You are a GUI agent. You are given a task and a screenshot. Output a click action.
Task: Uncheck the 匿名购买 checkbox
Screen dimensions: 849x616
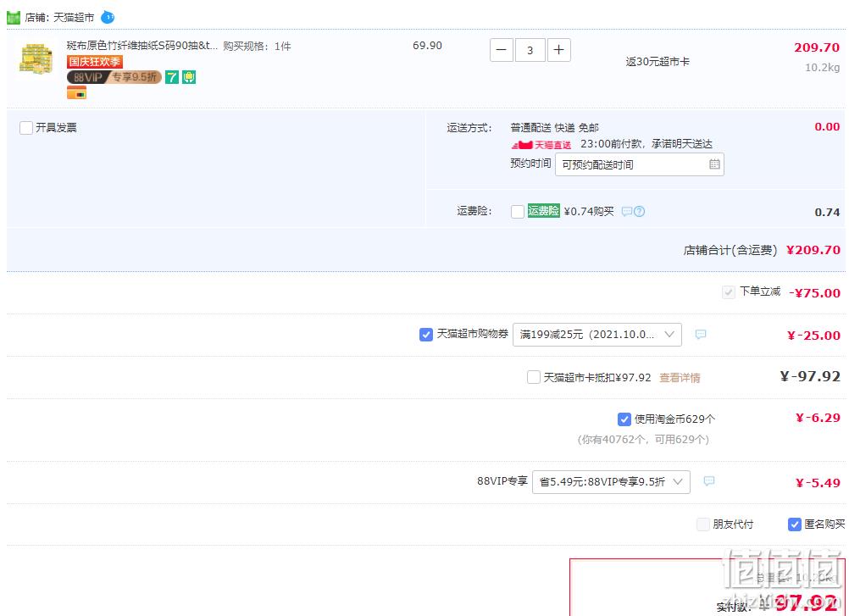tap(794, 524)
